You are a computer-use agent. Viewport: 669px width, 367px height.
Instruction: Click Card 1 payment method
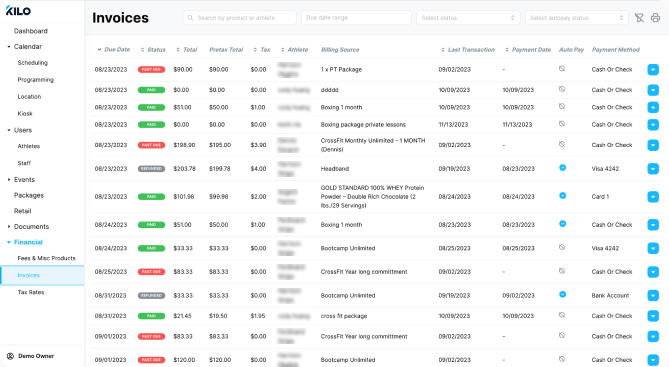(600, 197)
